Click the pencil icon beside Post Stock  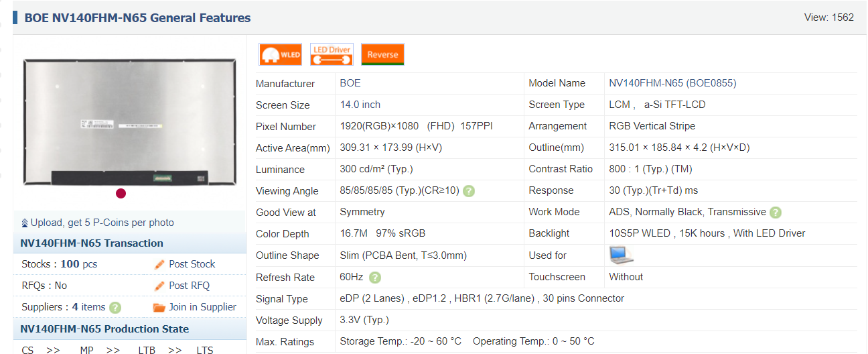[159, 264]
